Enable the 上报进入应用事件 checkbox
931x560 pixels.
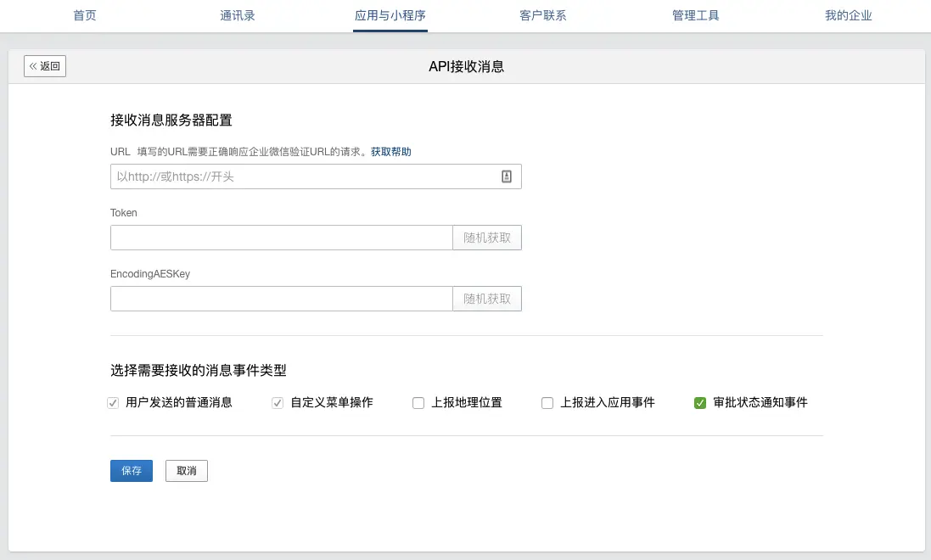click(x=547, y=403)
